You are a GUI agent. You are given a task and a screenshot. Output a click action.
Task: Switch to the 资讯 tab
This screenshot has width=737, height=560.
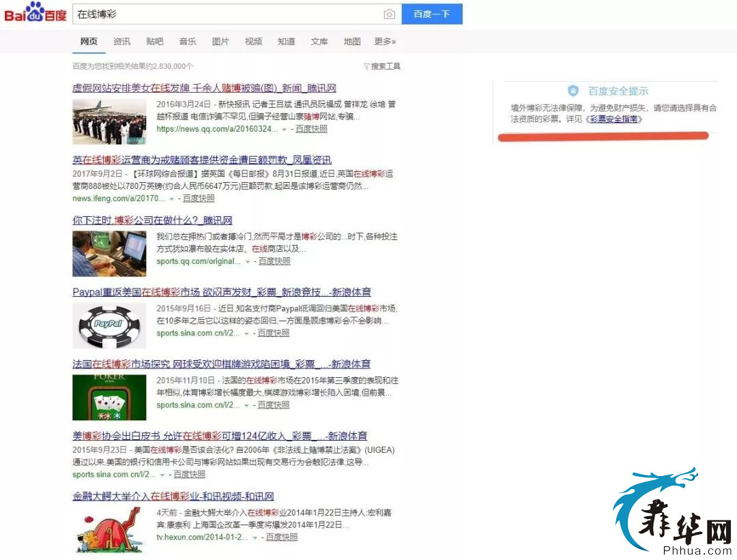pos(121,42)
